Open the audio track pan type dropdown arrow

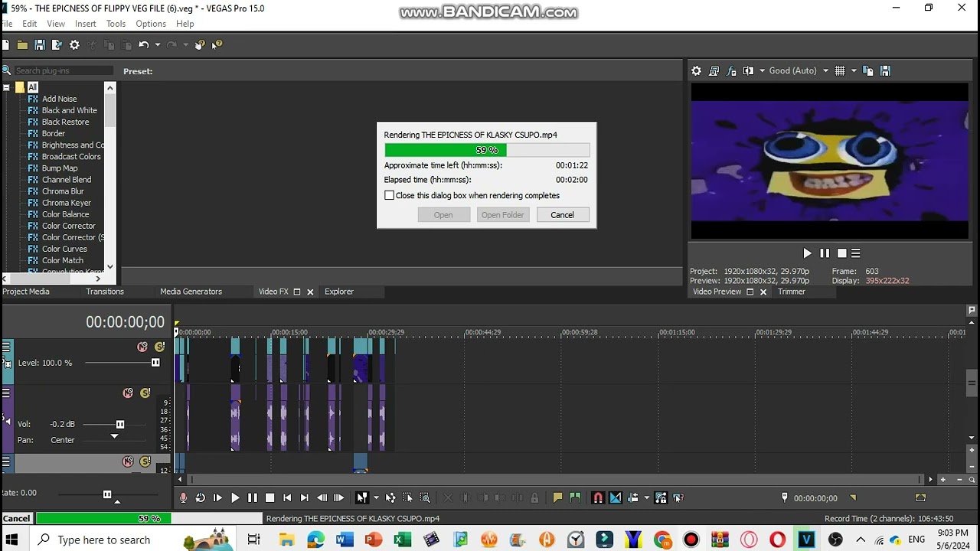[x=114, y=437]
